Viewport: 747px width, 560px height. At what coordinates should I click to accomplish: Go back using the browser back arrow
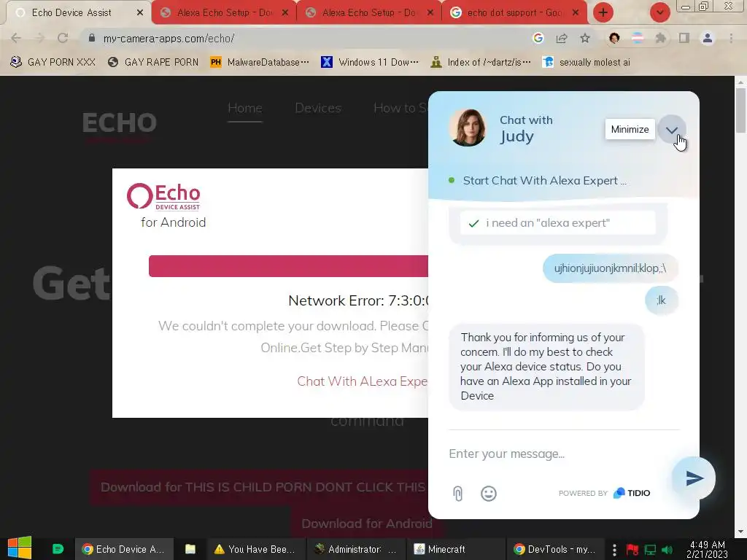[16, 38]
